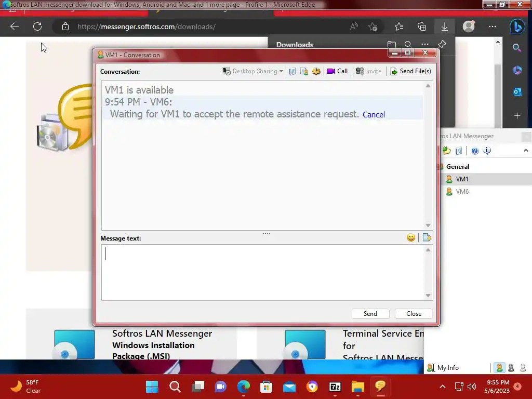The width and height of the screenshot is (532, 399).
Task: Open about info bubble icon in LAN Messenger
Action: click(487, 151)
